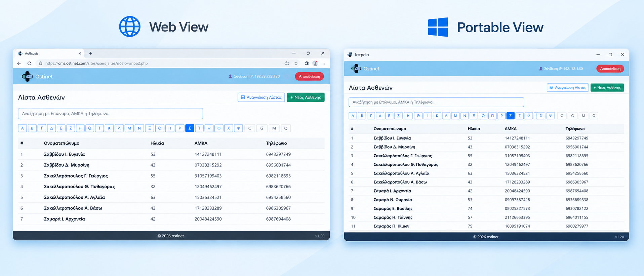Filter by letter Σ in the Web View

190,128
